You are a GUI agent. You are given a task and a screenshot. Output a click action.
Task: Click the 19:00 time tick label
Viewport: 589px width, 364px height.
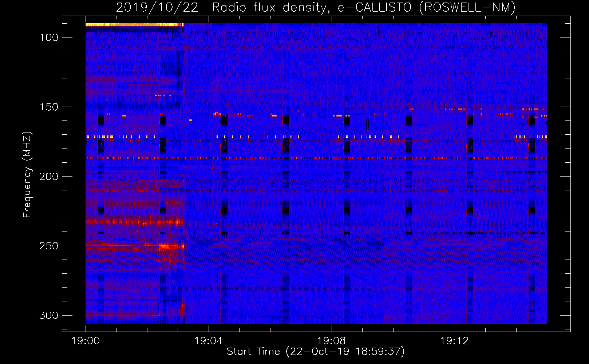point(86,341)
